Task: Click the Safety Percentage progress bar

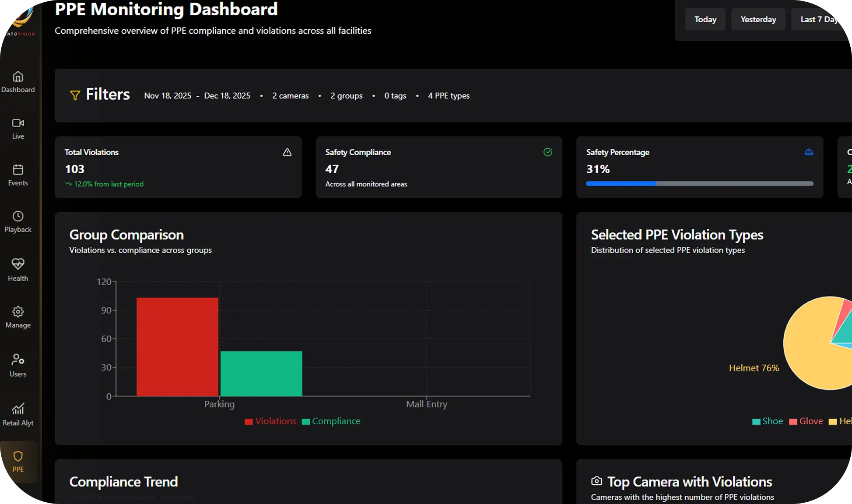Action: [699, 183]
